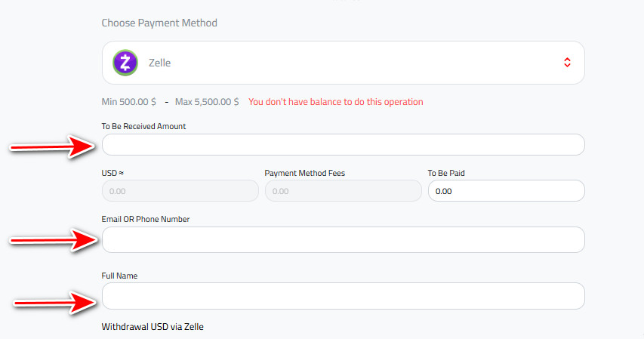Click the To Be Received Amount field
The image size is (644, 339).
(344, 145)
